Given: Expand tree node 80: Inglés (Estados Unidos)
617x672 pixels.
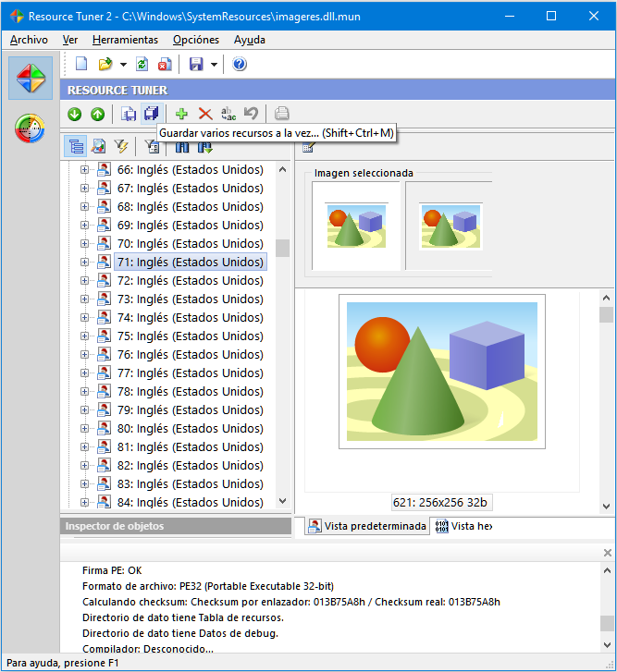Looking at the screenshot, I should click(x=84, y=428).
